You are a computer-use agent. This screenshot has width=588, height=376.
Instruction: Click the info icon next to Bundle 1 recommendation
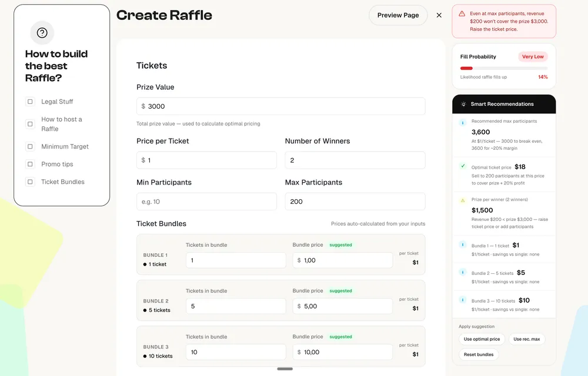pos(463,245)
